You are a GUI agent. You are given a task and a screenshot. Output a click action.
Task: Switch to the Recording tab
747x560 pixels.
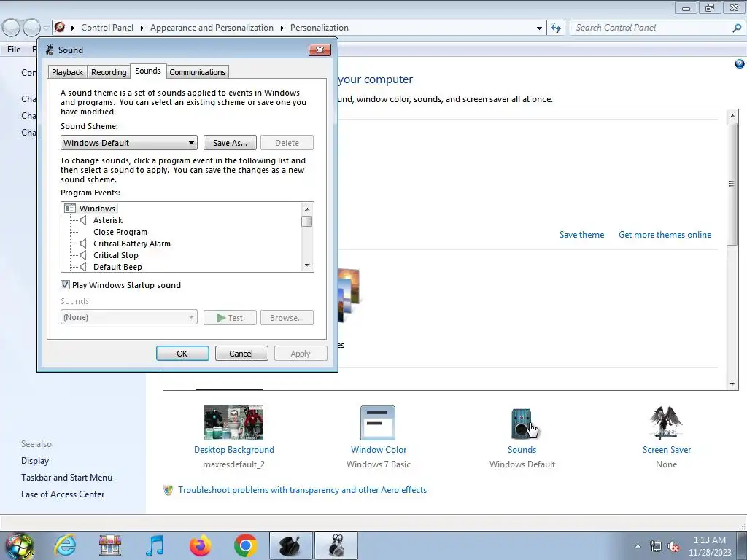point(109,72)
